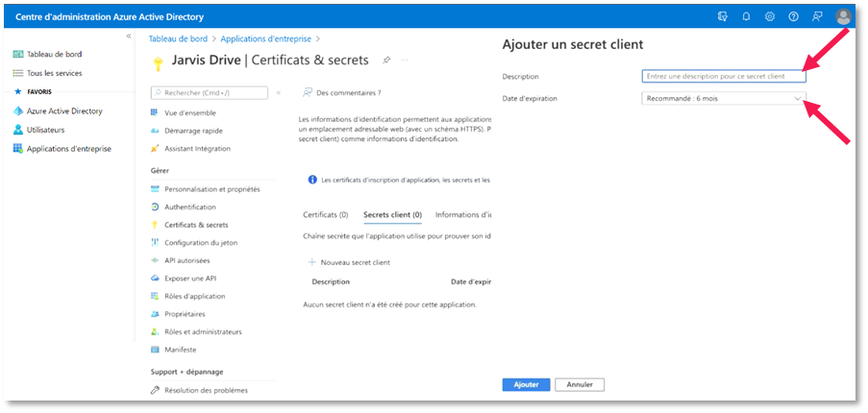868x413 pixels.
Task: Click the Vue d'ensemble grid icon
Action: pos(155,112)
